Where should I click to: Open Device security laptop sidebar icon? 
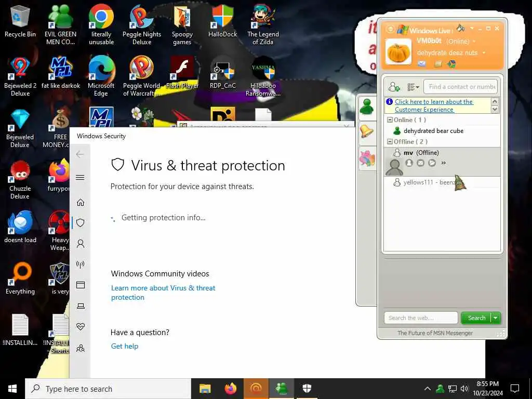pos(81,306)
